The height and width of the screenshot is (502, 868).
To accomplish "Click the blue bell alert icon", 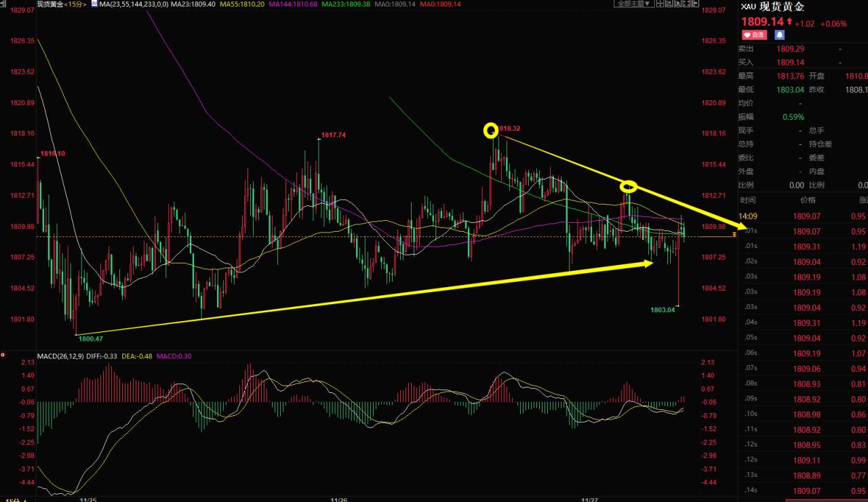I will pos(779,34).
